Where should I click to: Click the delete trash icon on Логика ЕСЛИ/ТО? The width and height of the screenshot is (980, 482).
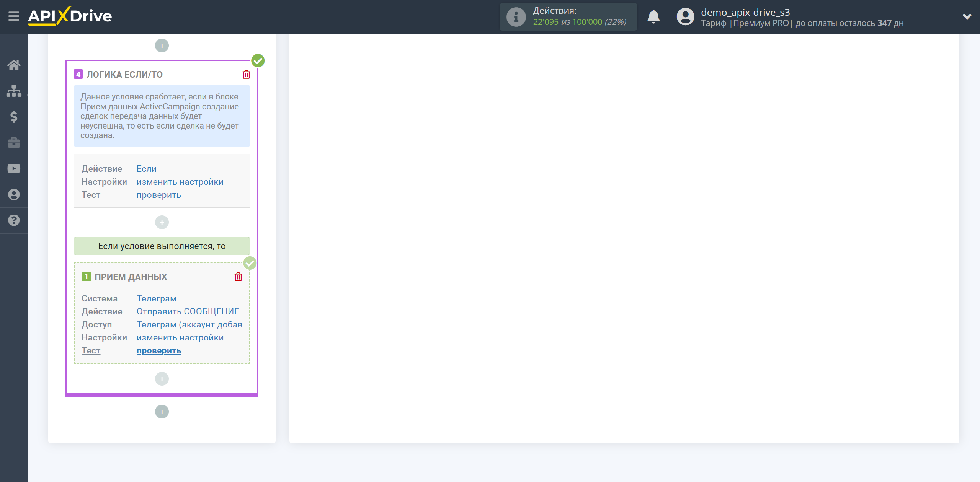click(x=247, y=74)
